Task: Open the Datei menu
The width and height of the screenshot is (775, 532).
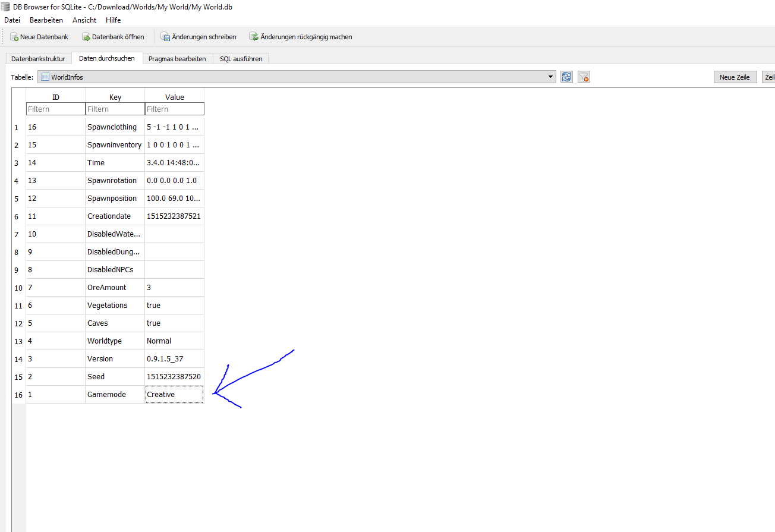Action: 12,20
